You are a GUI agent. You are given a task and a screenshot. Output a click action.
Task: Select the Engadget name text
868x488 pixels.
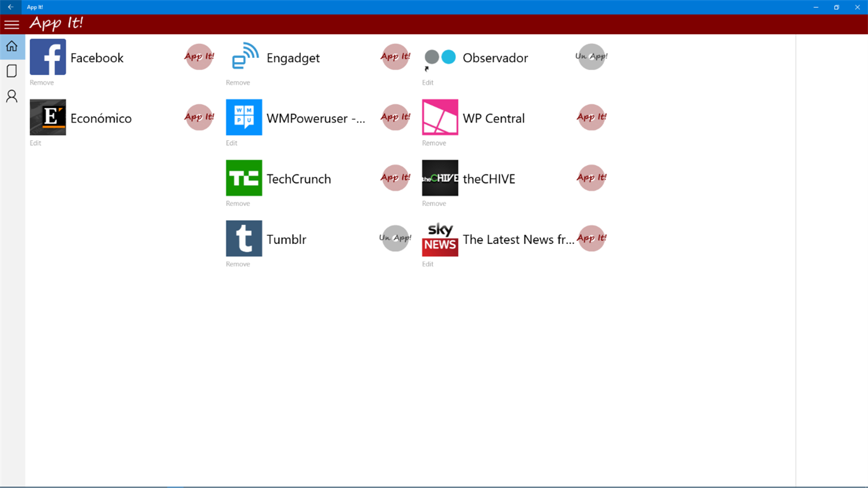tap(294, 58)
